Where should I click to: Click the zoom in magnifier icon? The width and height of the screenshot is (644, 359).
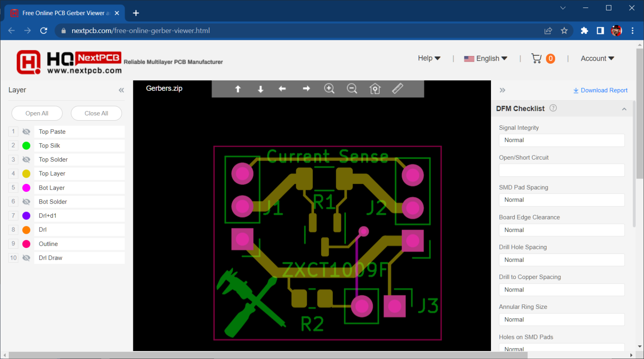coord(329,88)
